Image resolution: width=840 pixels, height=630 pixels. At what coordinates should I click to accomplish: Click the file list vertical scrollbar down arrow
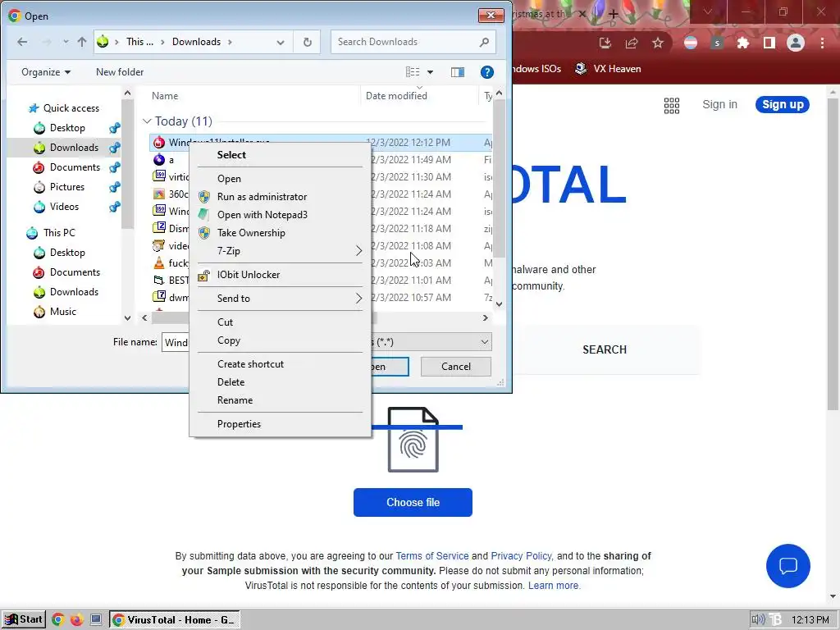click(500, 304)
